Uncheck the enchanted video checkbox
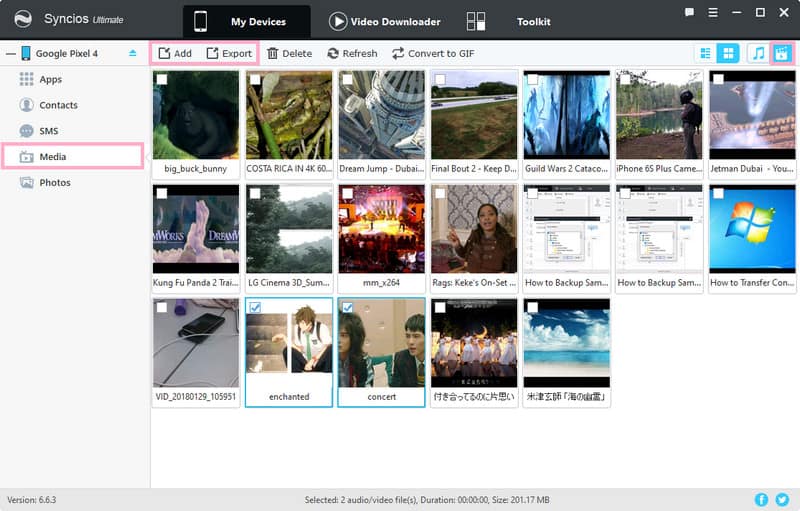The height and width of the screenshot is (511, 800). coord(255,307)
